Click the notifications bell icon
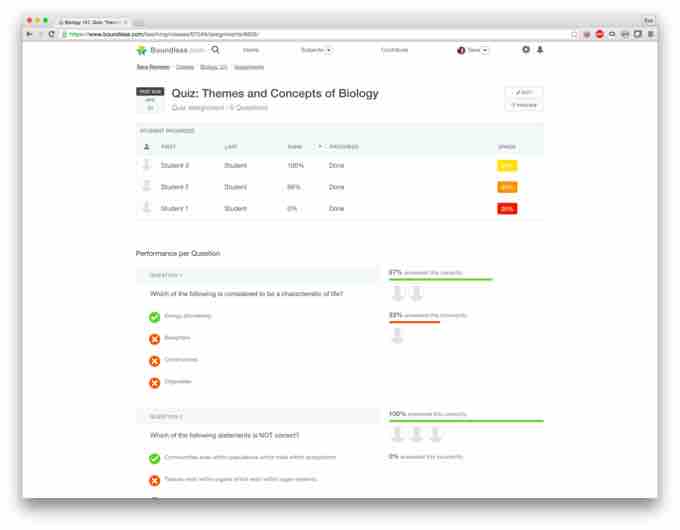The height and width of the screenshot is (530, 680). point(540,50)
